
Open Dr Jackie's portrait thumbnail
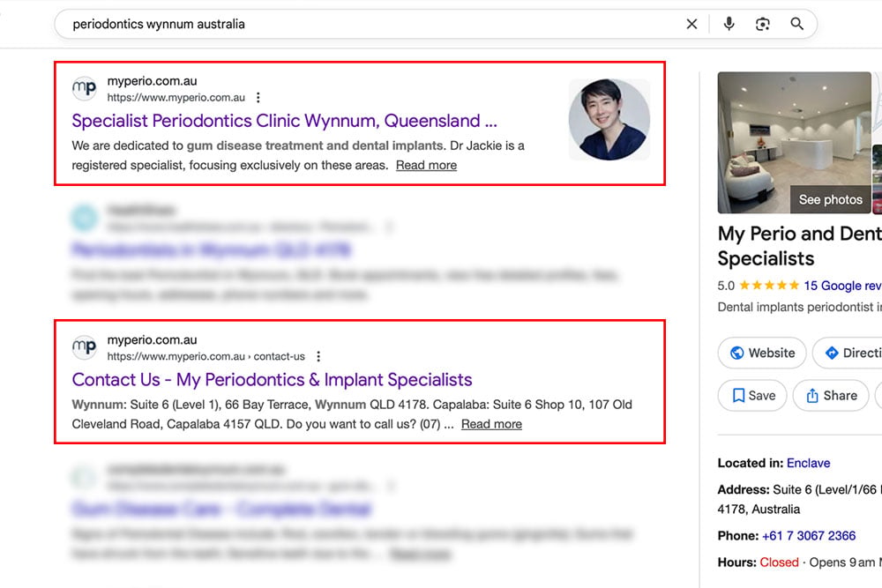point(609,119)
